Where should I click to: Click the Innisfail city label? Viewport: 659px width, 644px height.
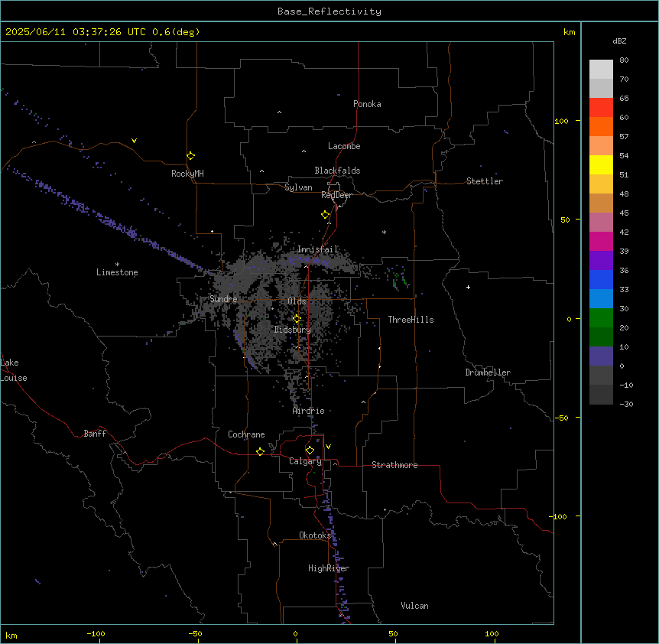click(x=318, y=249)
